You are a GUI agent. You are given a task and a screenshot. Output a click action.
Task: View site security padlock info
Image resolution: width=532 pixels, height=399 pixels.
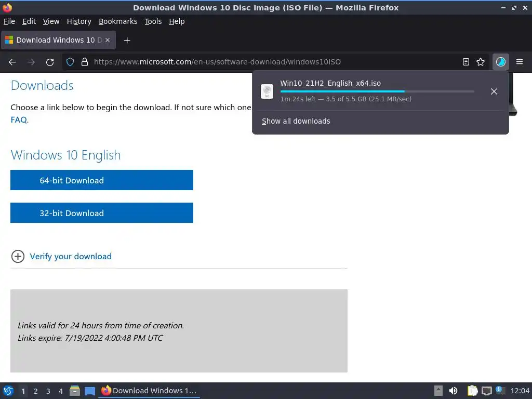[85, 62]
